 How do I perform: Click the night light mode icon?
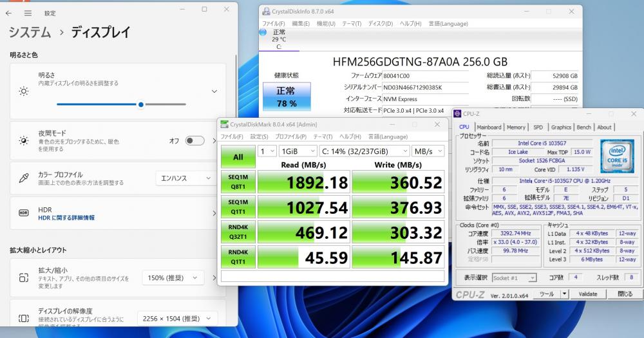[x=24, y=141]
